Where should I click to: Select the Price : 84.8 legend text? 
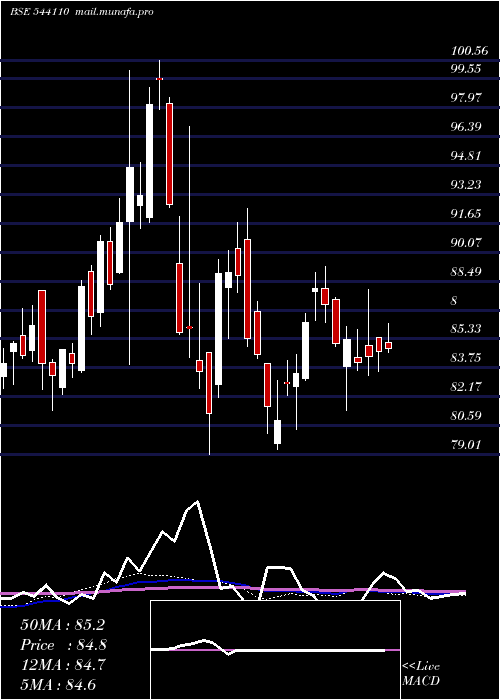(63, 645)
